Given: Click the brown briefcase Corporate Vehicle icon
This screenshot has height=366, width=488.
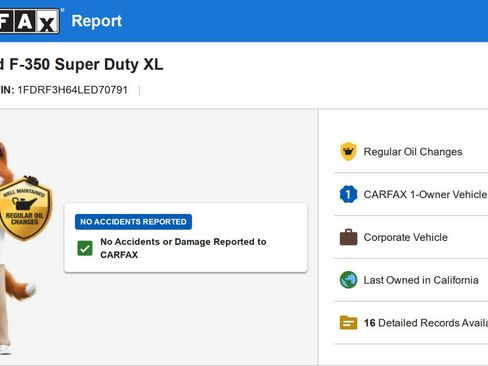Looking at the screenshot, I should [x=348, y=237].
